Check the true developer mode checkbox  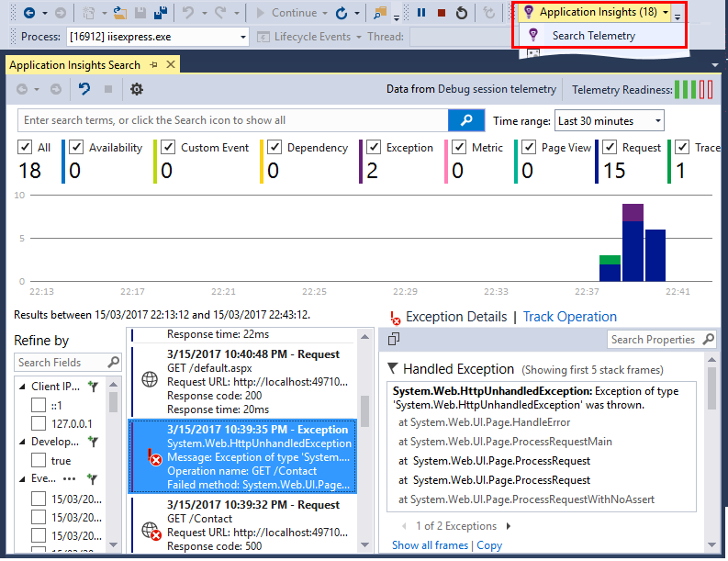[39, 460]
